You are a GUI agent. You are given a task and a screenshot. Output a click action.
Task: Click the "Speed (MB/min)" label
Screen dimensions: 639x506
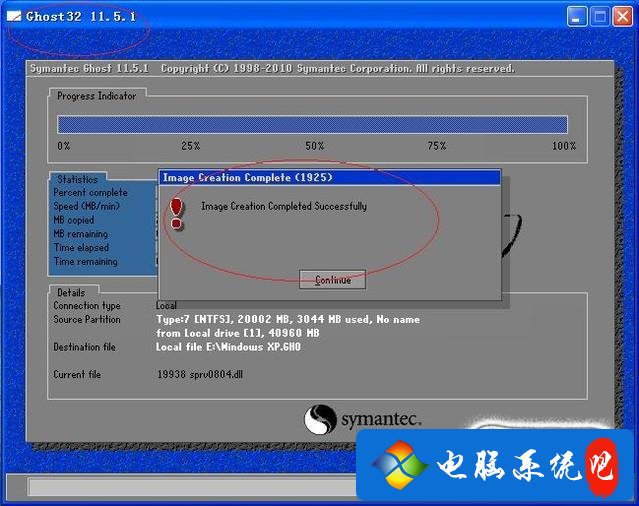click(86, 206)
